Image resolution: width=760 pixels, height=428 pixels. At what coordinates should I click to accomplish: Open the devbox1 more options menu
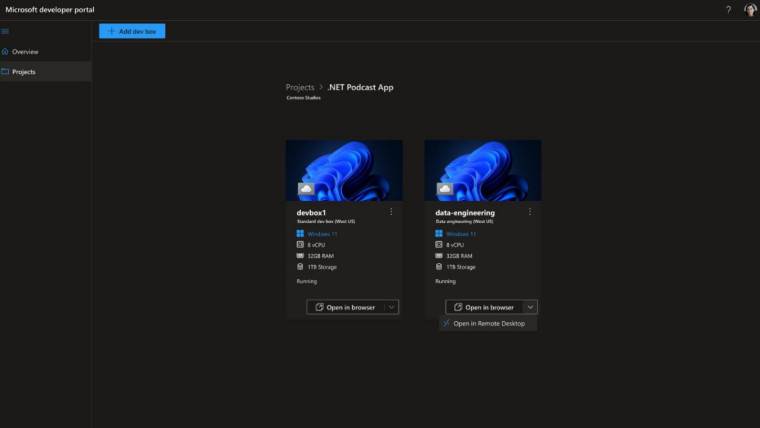pos(391,212)
